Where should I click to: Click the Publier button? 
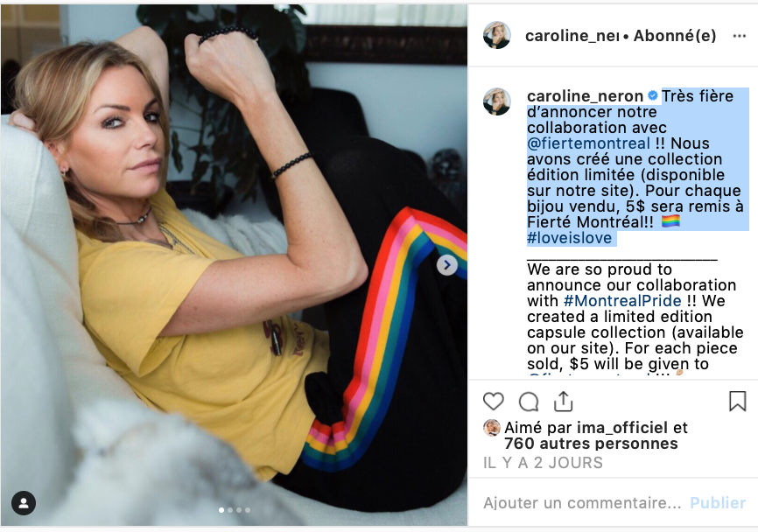(718, 503)
